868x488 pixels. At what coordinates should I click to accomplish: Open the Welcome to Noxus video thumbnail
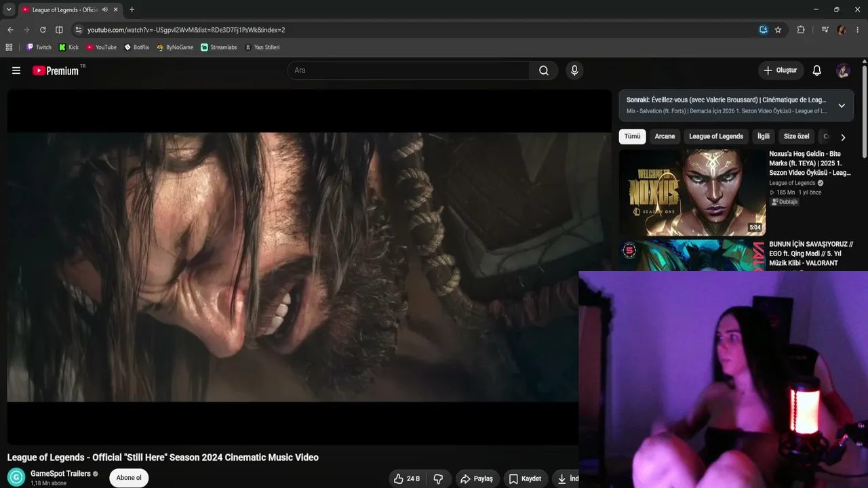pos(692,192)
